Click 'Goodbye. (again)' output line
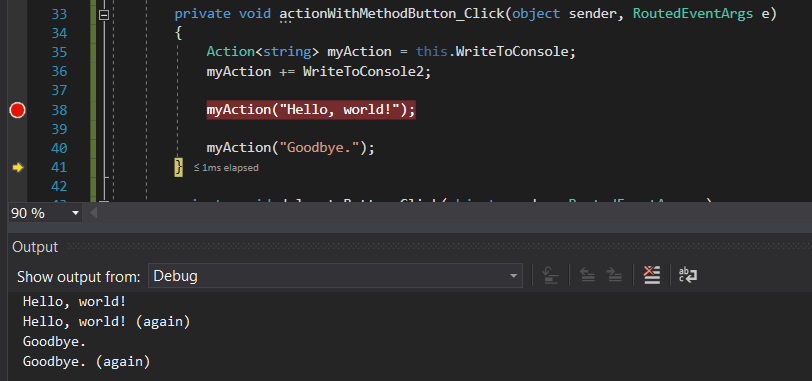This screenshot has height=381, width=812. (x=86, y=361)
